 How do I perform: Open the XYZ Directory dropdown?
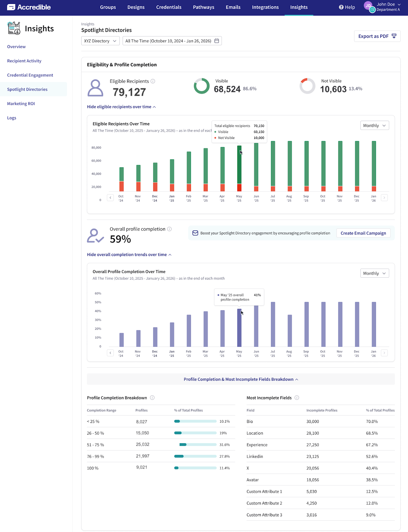tap(100, 41)
